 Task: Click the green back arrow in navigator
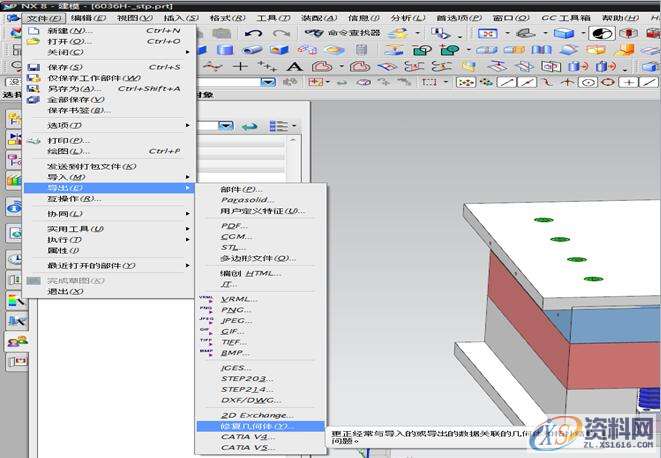click(x=248, y=126)
